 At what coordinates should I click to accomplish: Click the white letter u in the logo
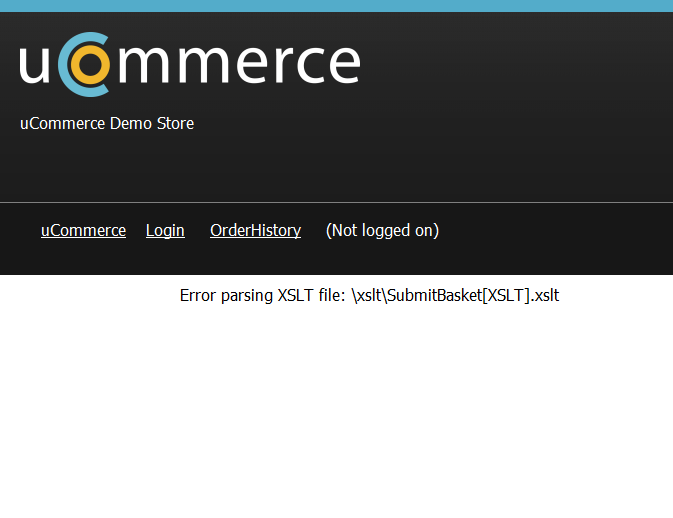pyautogui.click(x=34, y=64)
